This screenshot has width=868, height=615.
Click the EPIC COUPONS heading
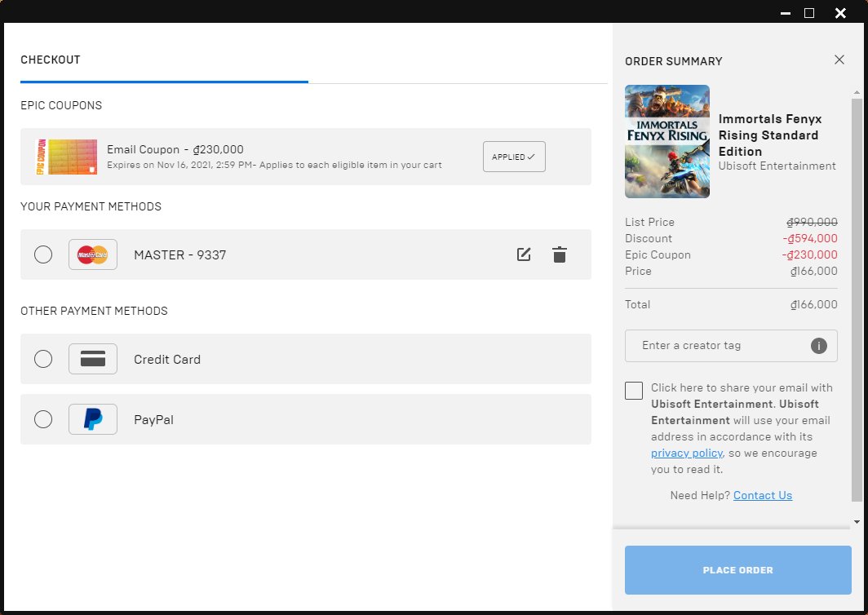pyautogui.click(x=61, y=105)
